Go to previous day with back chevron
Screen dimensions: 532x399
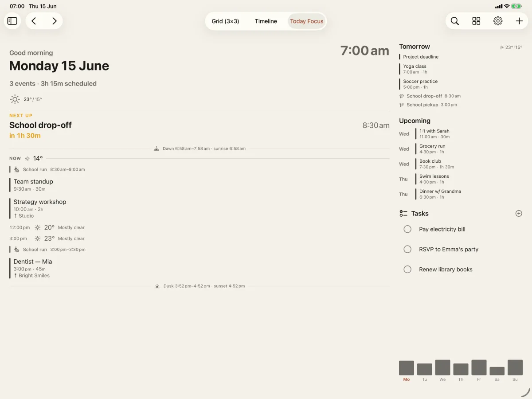[x=34, y=21]
